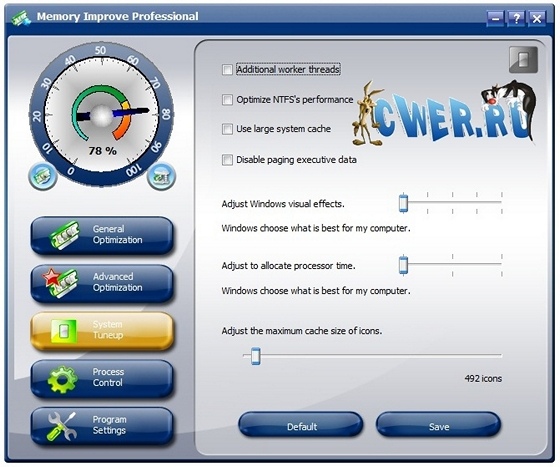Enable Additional worker threads checkbox

(x=227, y=69)
